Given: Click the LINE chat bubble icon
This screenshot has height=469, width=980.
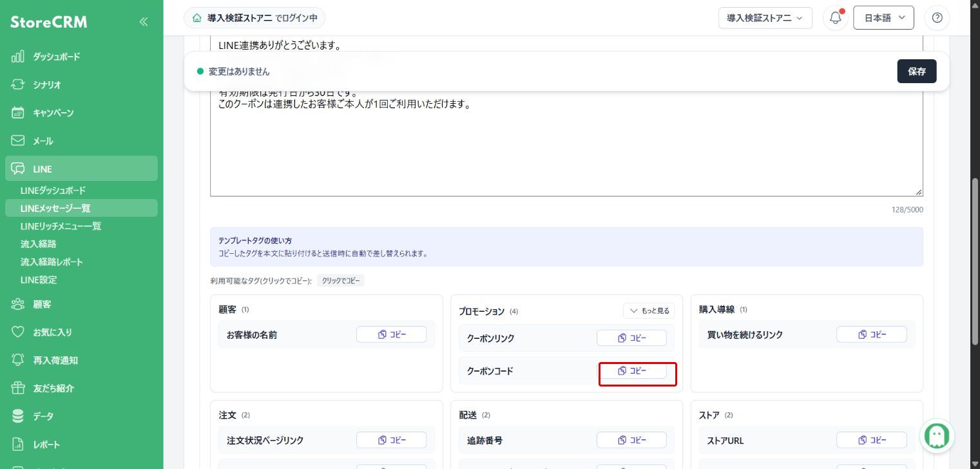Looking at the screenshot, I should pos(18,169).
